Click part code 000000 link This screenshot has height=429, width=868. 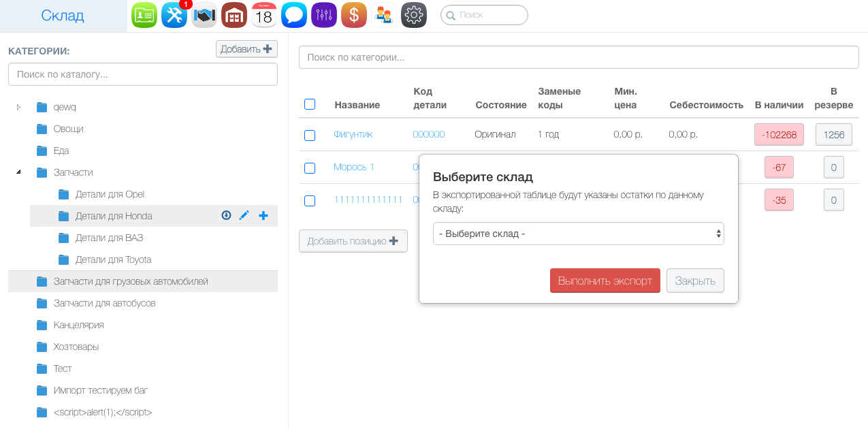429,134
